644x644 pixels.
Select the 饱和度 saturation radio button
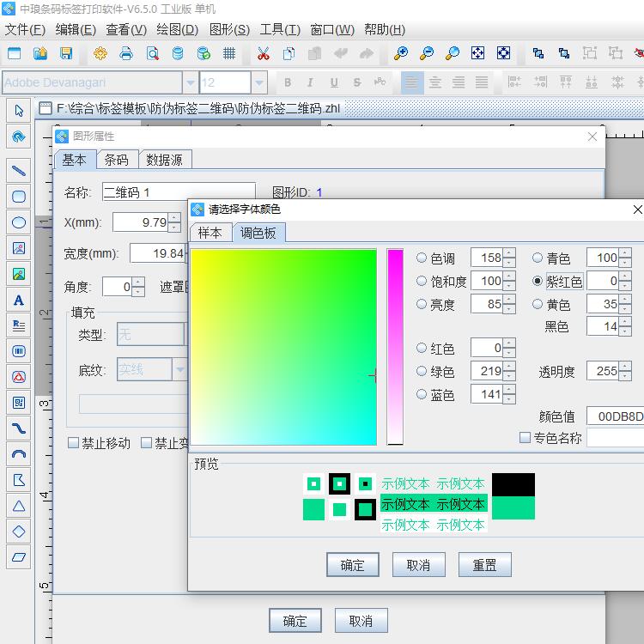[x=422, y=281]
